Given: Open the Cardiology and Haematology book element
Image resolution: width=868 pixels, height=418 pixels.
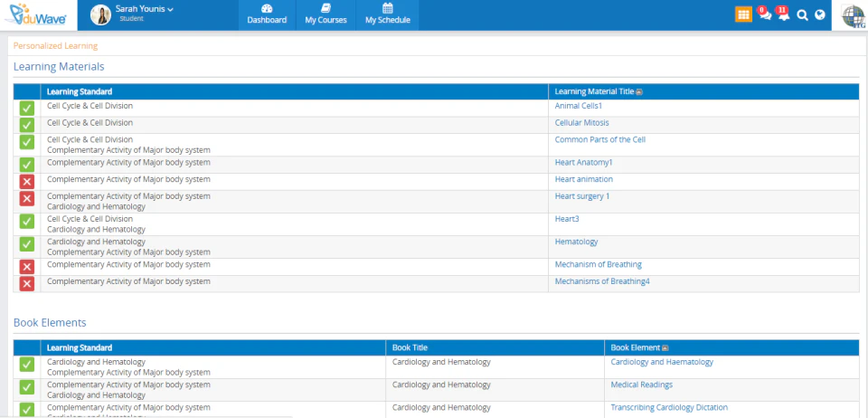Looking at the screenshot, I should [662, 362].
